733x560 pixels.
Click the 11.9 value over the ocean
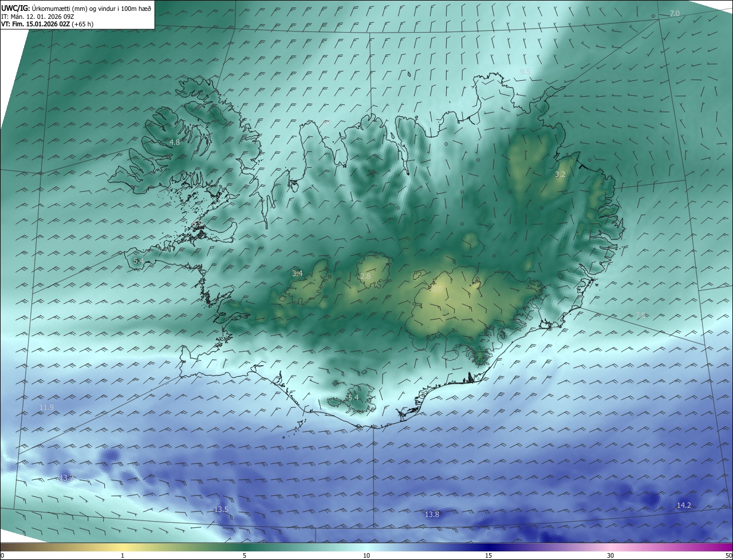47,407
